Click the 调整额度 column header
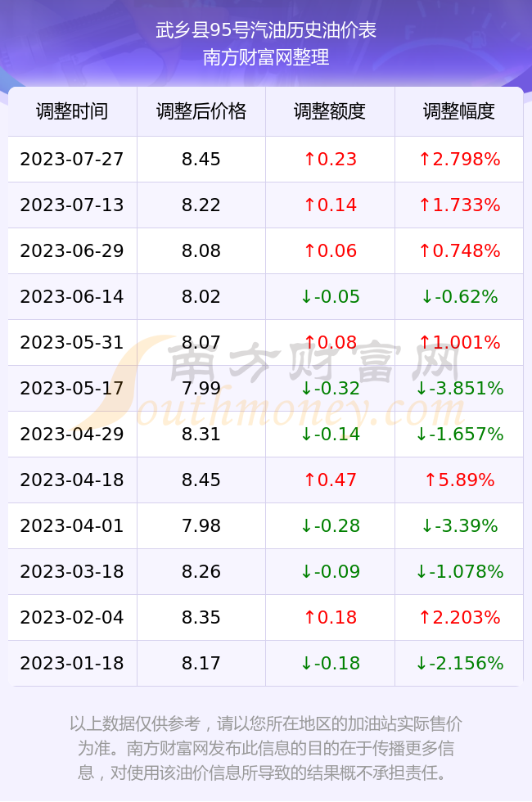 (x=330, y=111)
